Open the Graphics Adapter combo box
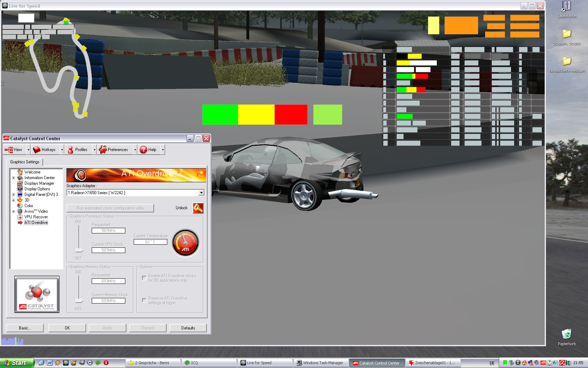588x368 pixels. click(135, 193)
